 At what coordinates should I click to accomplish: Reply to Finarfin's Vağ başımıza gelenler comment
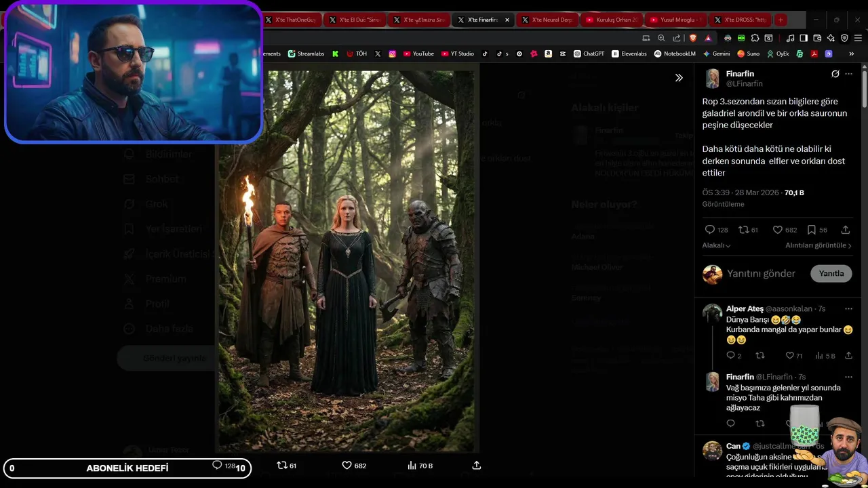[730, 424]
